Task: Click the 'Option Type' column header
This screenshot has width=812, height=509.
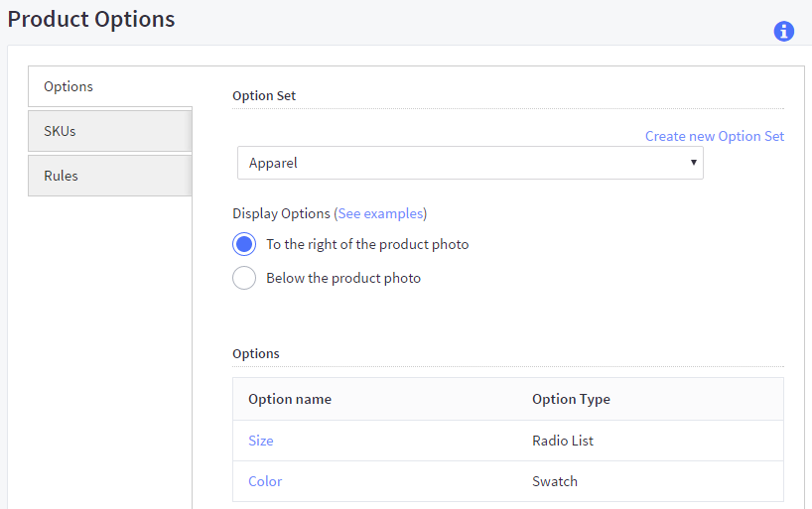Action: coord(571,399)
